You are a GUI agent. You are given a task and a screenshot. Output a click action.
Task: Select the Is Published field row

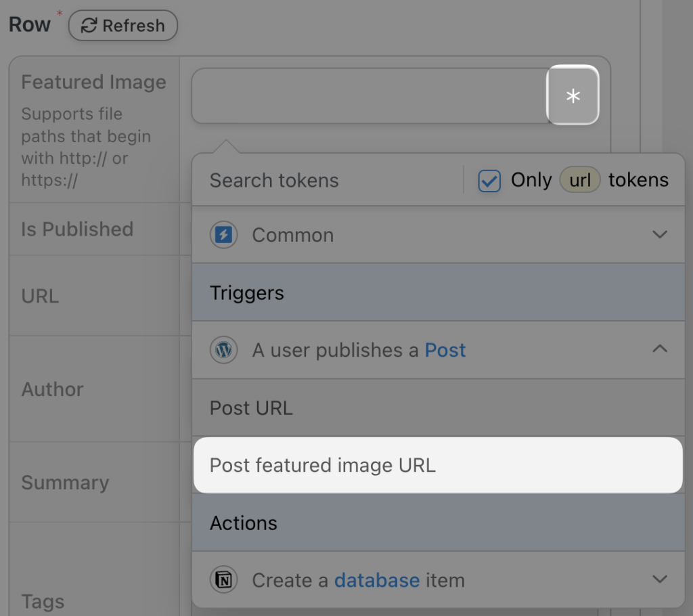[76, 229]
